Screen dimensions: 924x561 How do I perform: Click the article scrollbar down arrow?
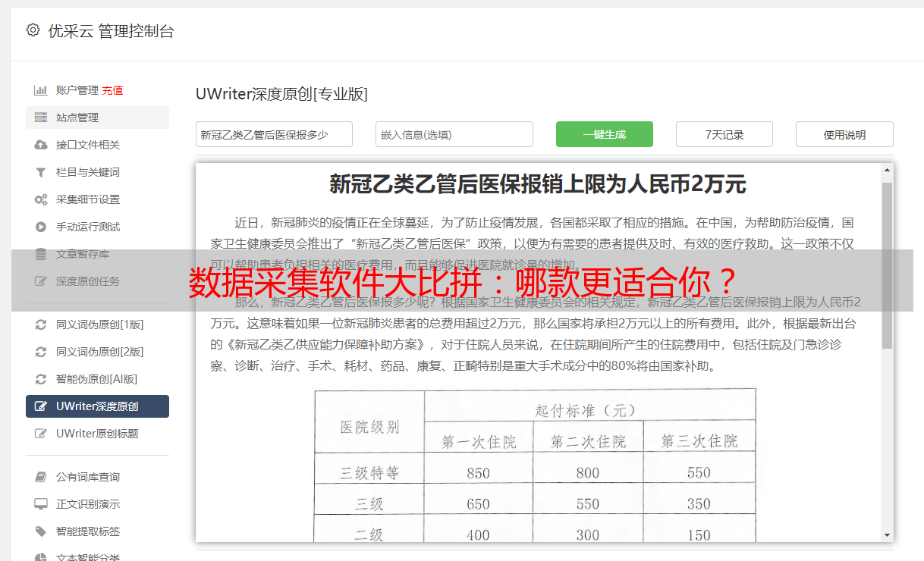tap(887, 534)
